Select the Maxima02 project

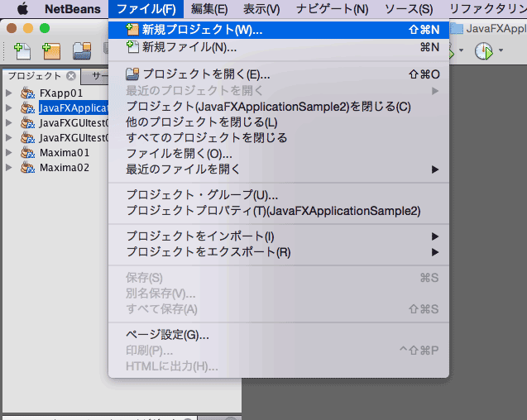click(65, 167)
